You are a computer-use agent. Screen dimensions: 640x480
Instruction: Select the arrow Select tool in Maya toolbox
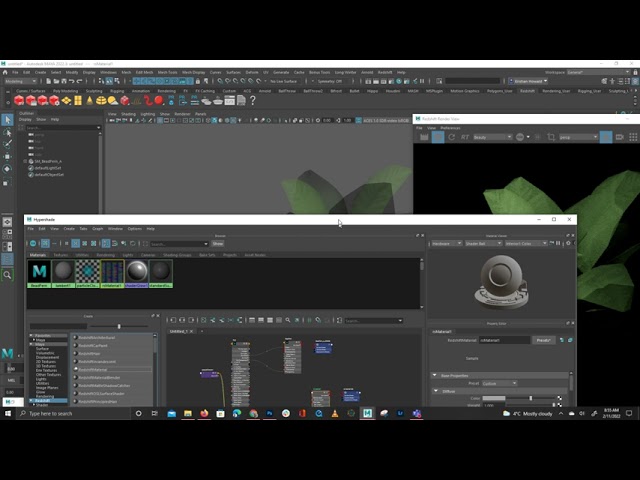[x=7, y=120]
